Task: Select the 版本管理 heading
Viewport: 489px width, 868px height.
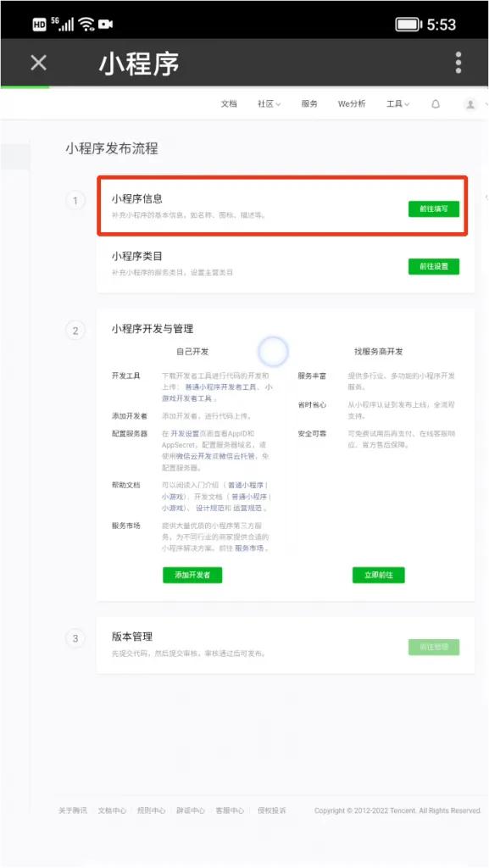Action: 131,637
